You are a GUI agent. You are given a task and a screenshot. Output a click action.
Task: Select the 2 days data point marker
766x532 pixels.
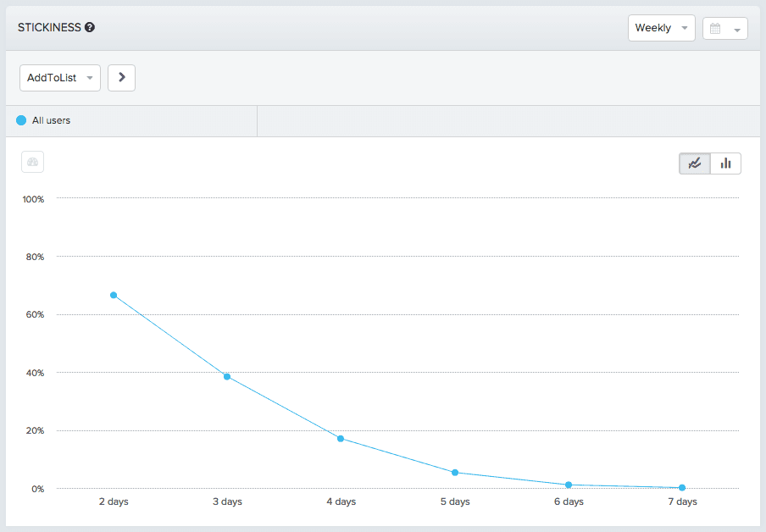114,296
